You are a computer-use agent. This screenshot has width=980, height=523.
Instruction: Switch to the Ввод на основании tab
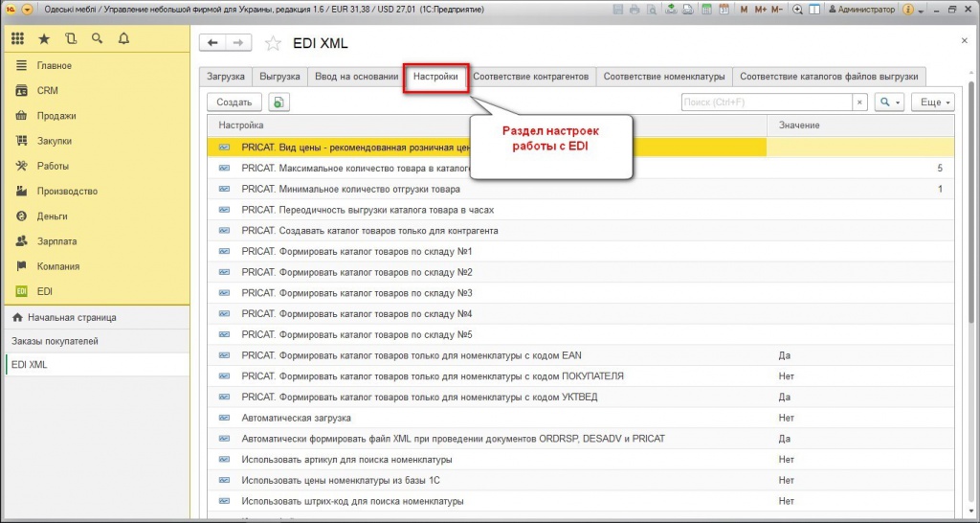(x=356, y=77)
